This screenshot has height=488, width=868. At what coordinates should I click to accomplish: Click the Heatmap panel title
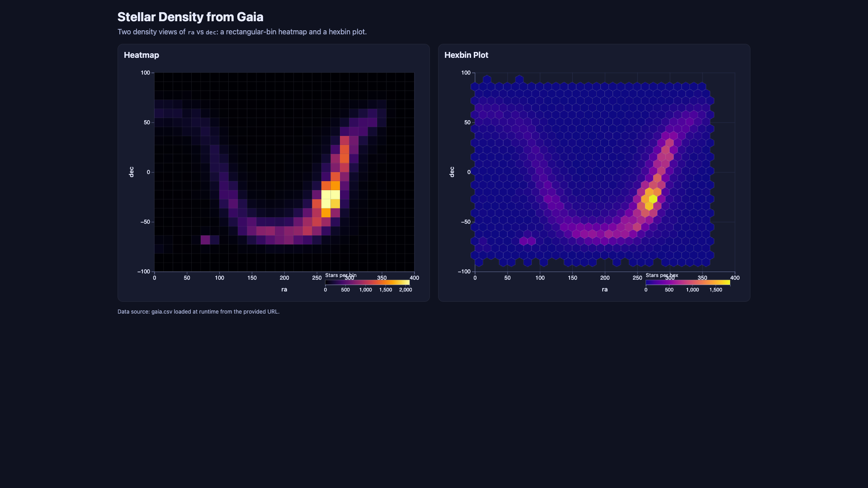(x=142, y=55)
